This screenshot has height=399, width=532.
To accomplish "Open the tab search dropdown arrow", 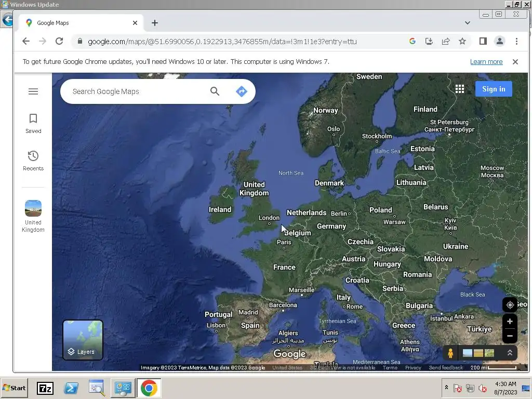I will click(x=468, y=23).
